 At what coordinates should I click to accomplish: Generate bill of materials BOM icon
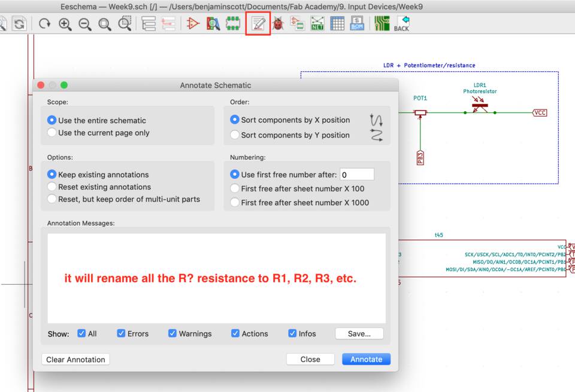357,23
